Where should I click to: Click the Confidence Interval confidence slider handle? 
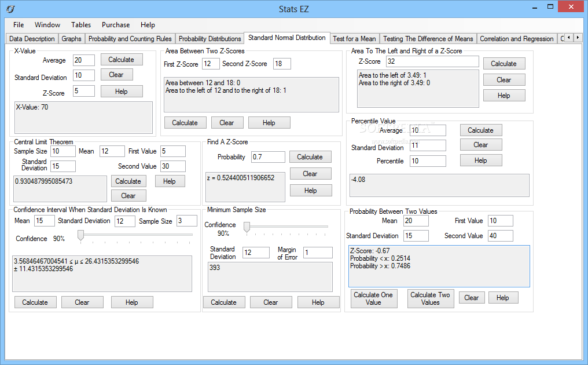80,235
